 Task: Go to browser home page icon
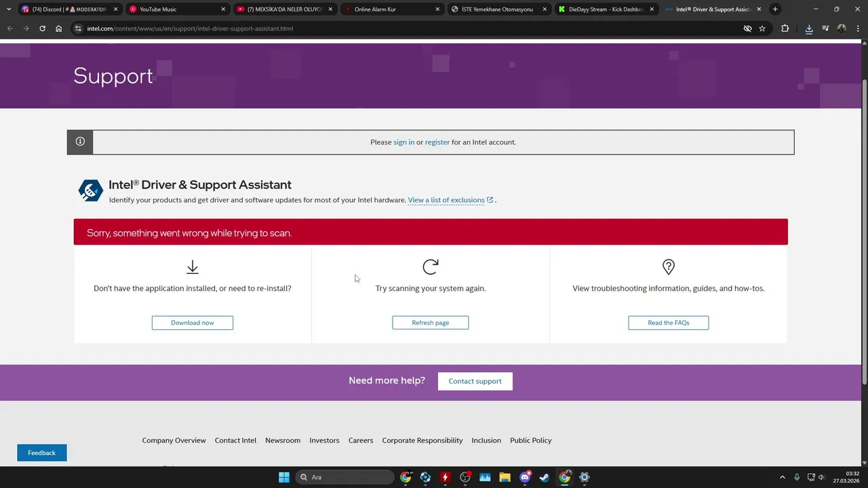(x=58, y=28)
